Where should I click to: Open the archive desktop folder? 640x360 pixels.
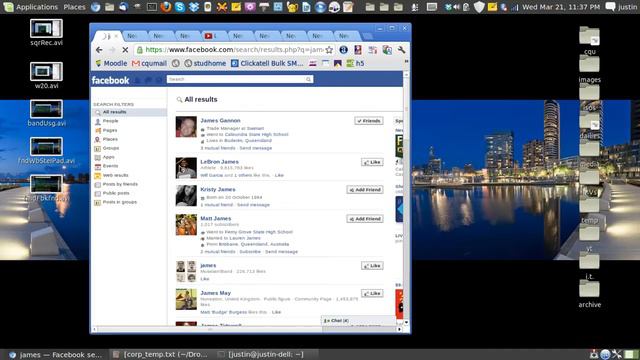point(589,294)
